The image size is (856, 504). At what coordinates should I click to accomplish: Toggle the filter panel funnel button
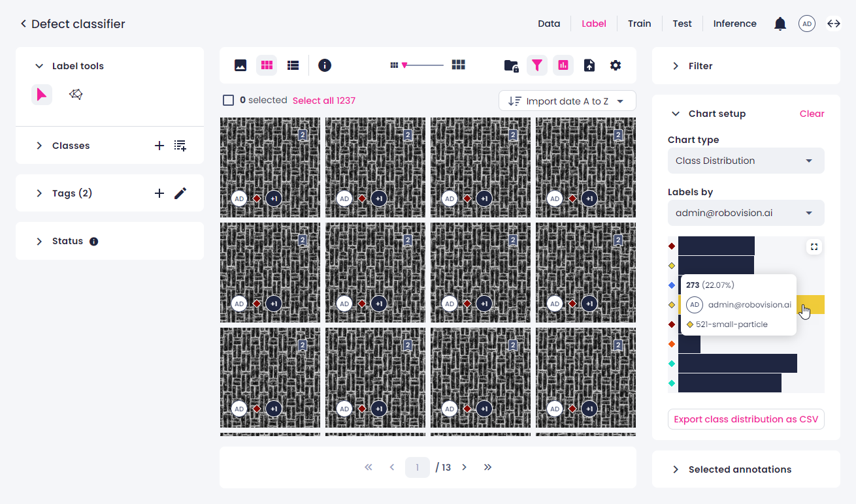pyautogui.click(x=536, y=65)
